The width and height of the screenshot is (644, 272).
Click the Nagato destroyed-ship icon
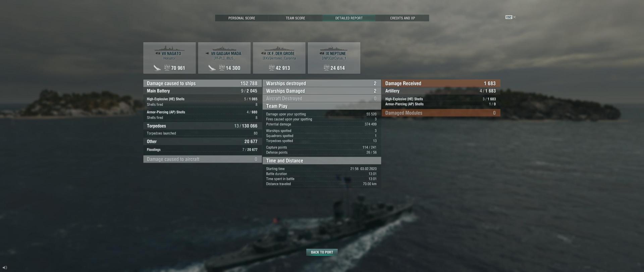tap(157, 68)
